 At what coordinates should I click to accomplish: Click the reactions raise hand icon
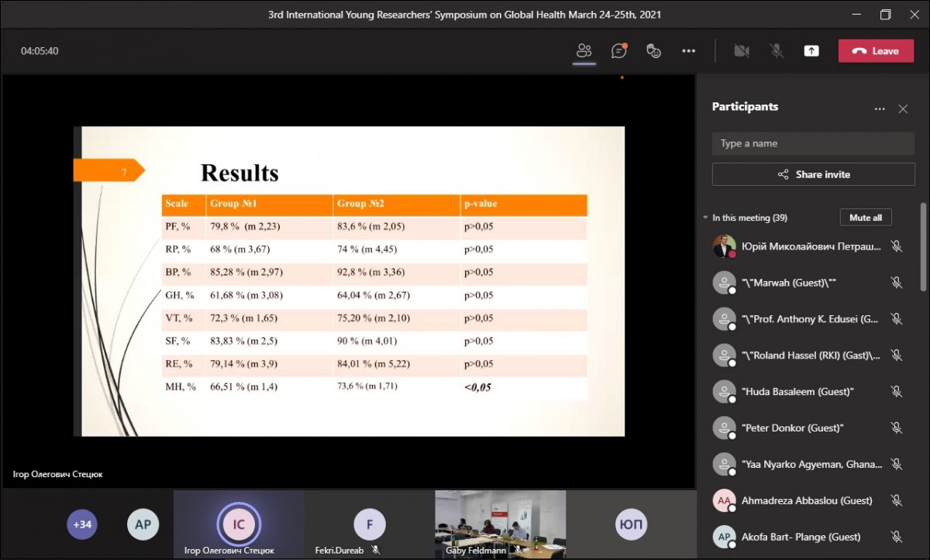click(653, 51)
